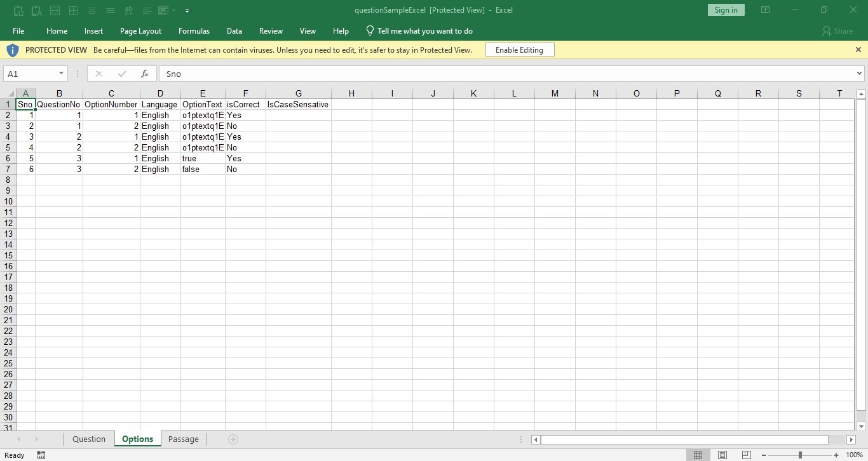Select the OptionNumber header cell

[x=111, y=105]
